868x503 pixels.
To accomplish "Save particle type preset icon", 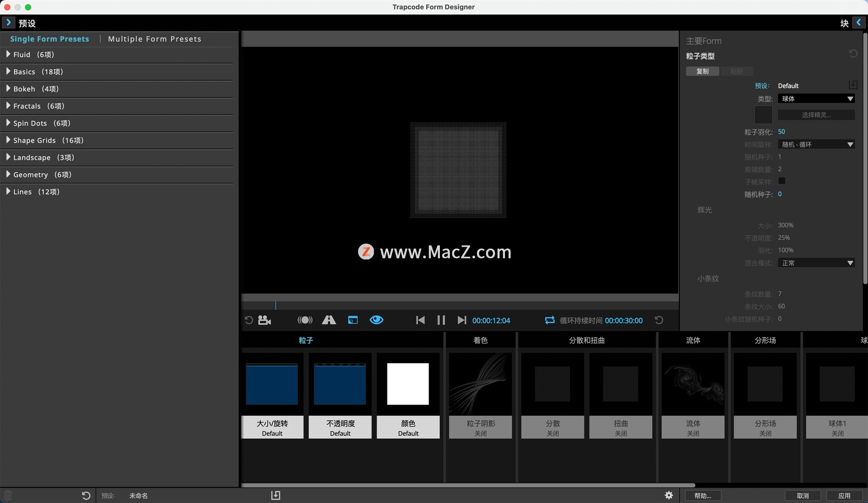I will (x=853, y=85).
